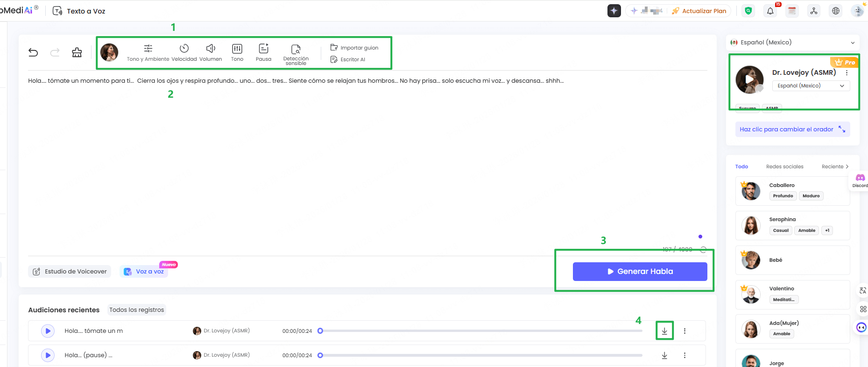Click Generar Habla button
This screenshot has height=367, width=868.
pyautogui.click(x=640, y=272)
